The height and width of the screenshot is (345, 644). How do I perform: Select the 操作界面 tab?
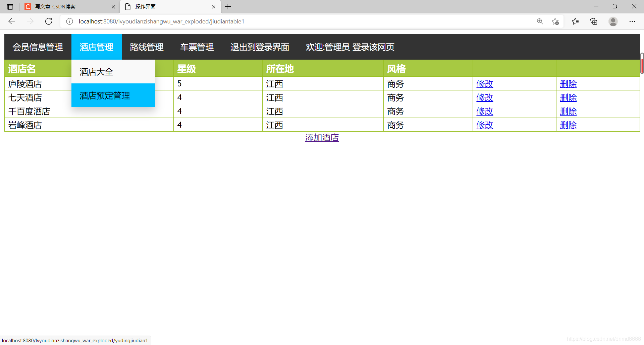(x=170, y=7)
